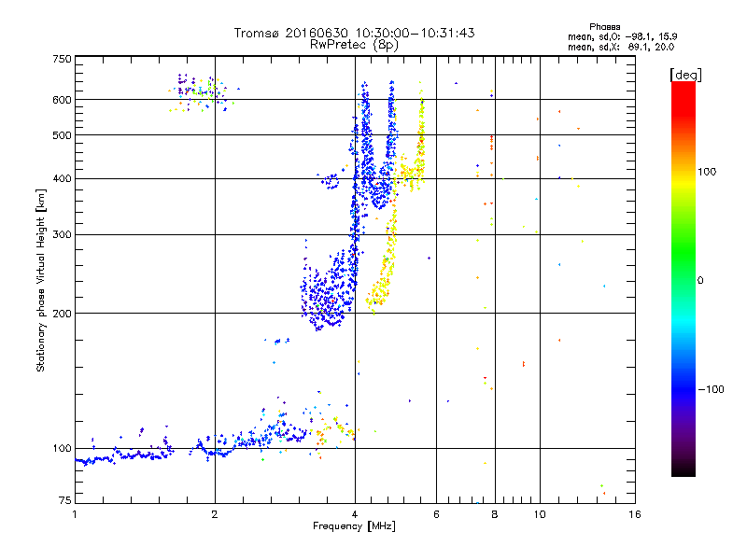This screenshot has width=747, height=560.
Task: Click the x-axis label '6'
Action: (436, 514)
